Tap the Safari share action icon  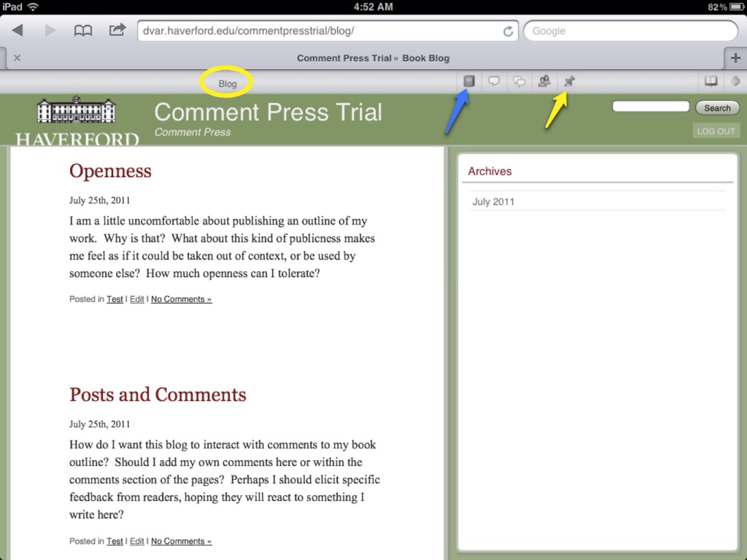click(117, 30)
